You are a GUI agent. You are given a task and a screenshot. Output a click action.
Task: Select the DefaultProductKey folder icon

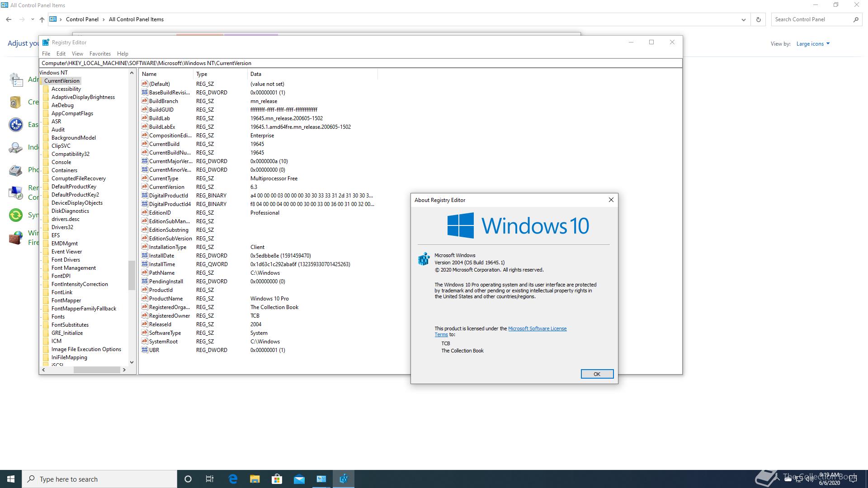46,187
